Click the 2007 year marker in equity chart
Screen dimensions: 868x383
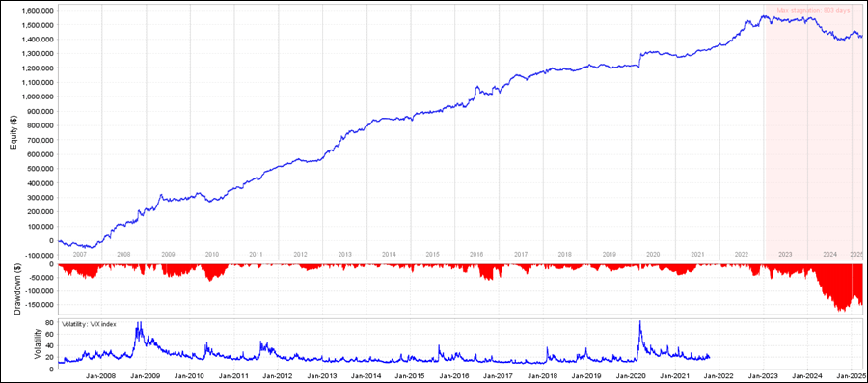point(80,255)
